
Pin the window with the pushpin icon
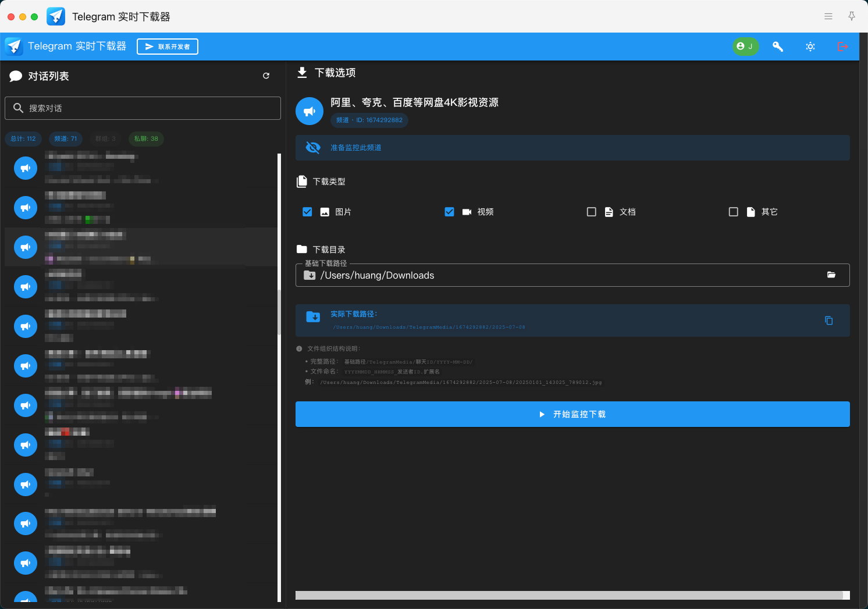852,16
